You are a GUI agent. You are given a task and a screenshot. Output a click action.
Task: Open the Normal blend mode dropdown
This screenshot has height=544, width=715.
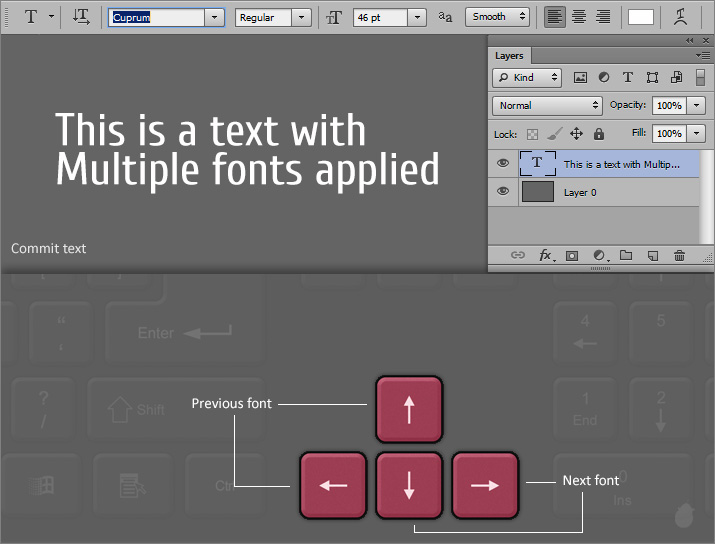[x=547, y=105]
